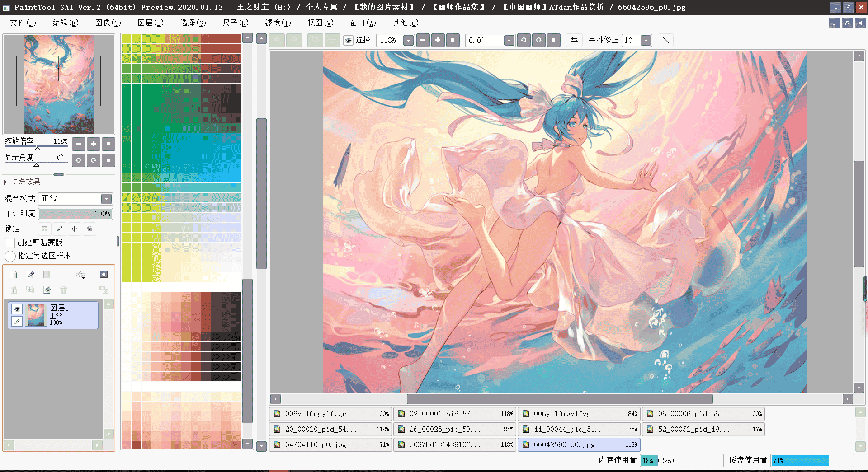This screenshot has height=472, width=868.
Task: Open the 手抖修正 stabilizer value dropdown
Action: [x=646, y=41]
